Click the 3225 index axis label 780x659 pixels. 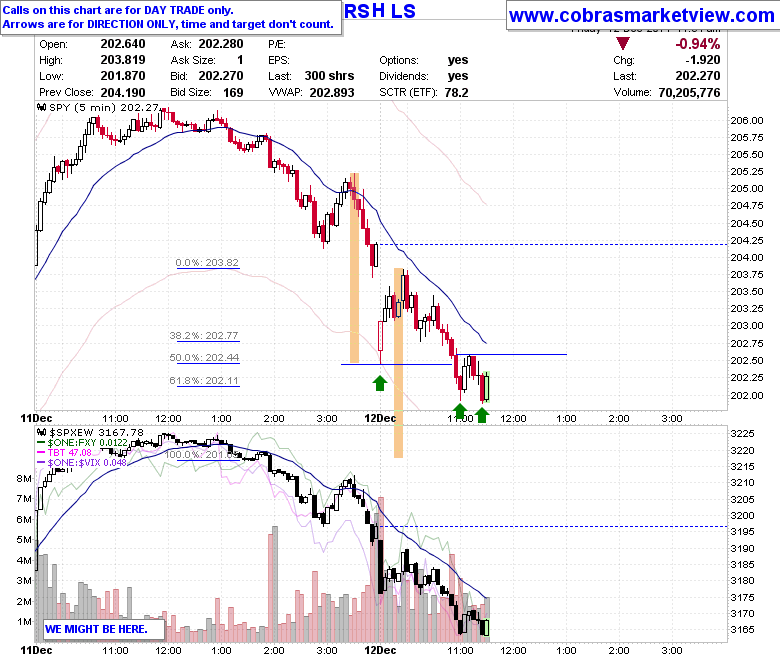click(x=742, y=434)
